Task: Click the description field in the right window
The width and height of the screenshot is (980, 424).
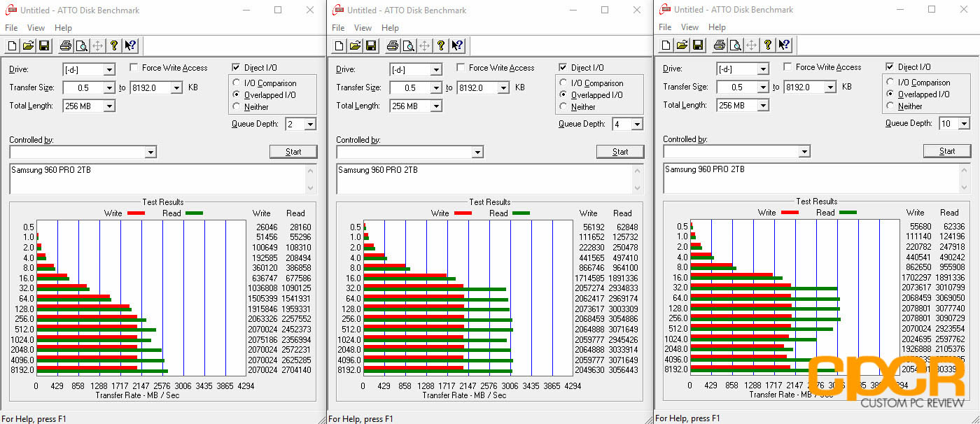Action: [x=817, y=178]
